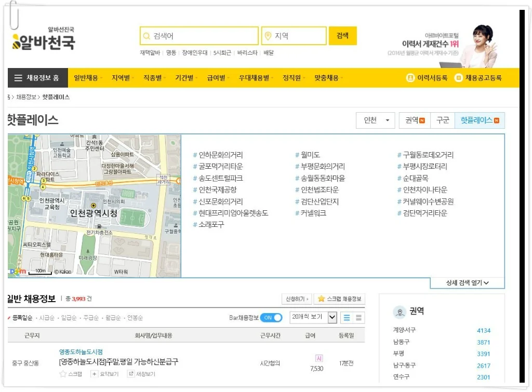Focus the 지역 input field
532x392 pixels.
[294, 36]
